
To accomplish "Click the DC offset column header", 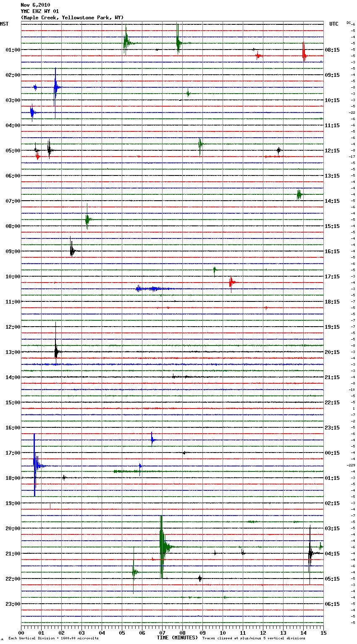I will [349, 23].
